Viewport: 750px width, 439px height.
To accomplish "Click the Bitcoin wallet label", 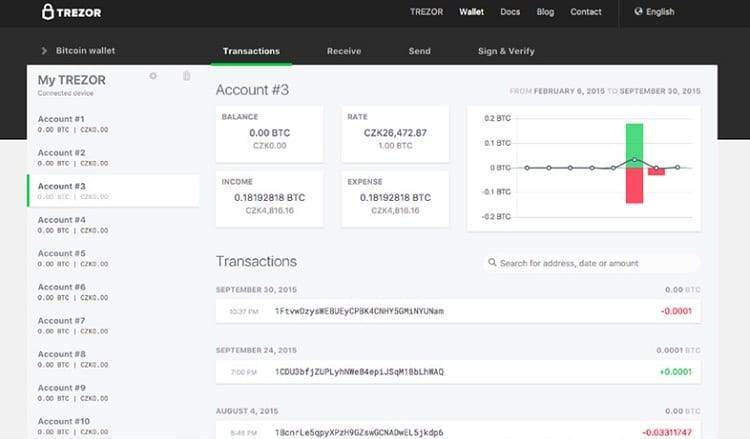I will point(85,51).
